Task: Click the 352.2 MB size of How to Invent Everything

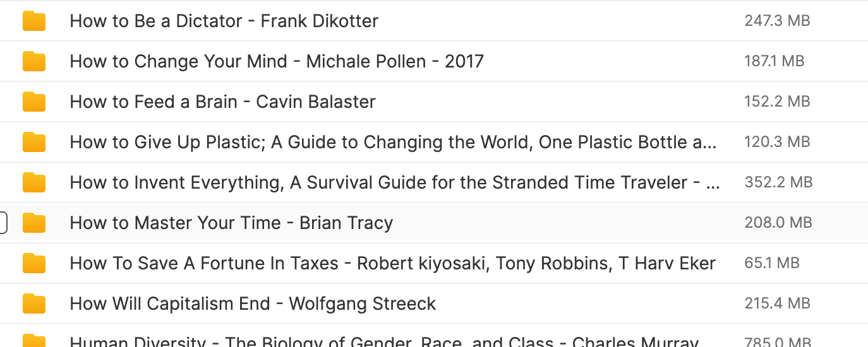Action: pyautogui.click(x=778, y=182)
